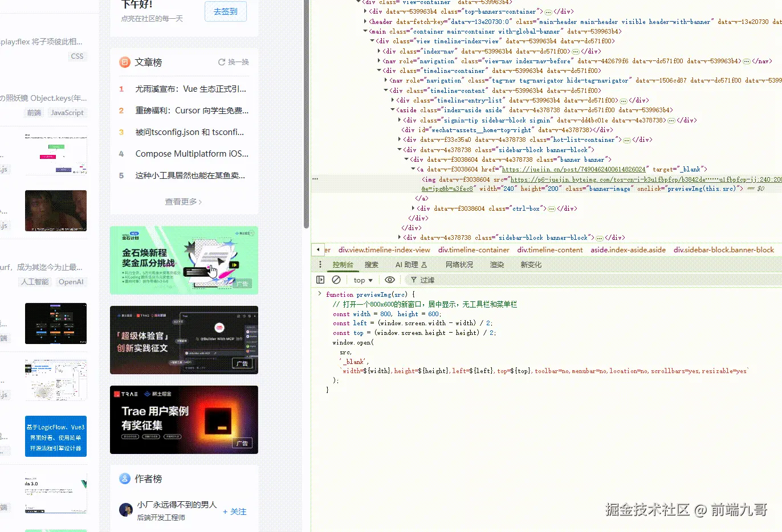Click the 文章榜 orange badge icon
Screen dimensions: 782x532
point(124,62)
